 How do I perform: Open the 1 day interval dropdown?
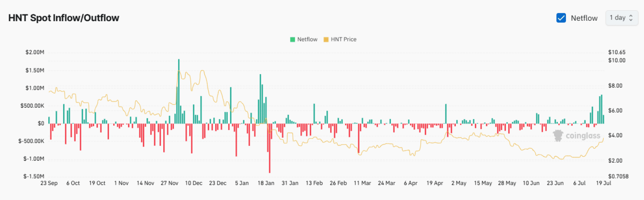[621, 18]
